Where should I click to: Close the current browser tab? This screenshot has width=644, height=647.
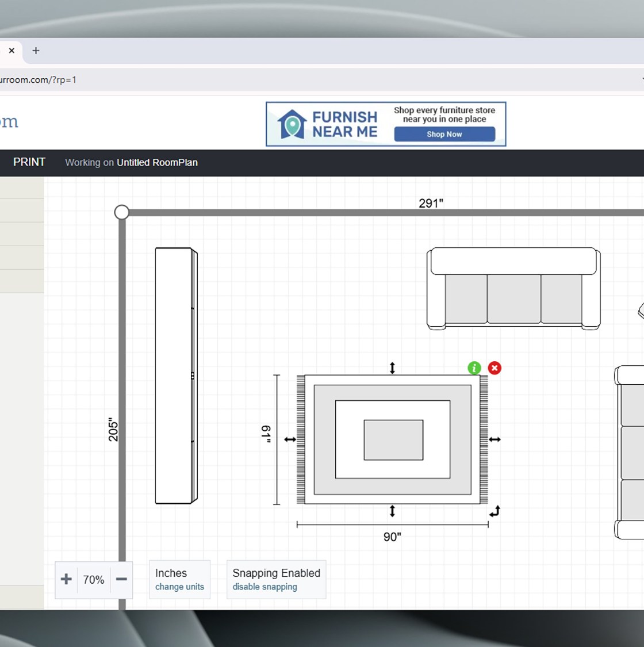point(11,51)
